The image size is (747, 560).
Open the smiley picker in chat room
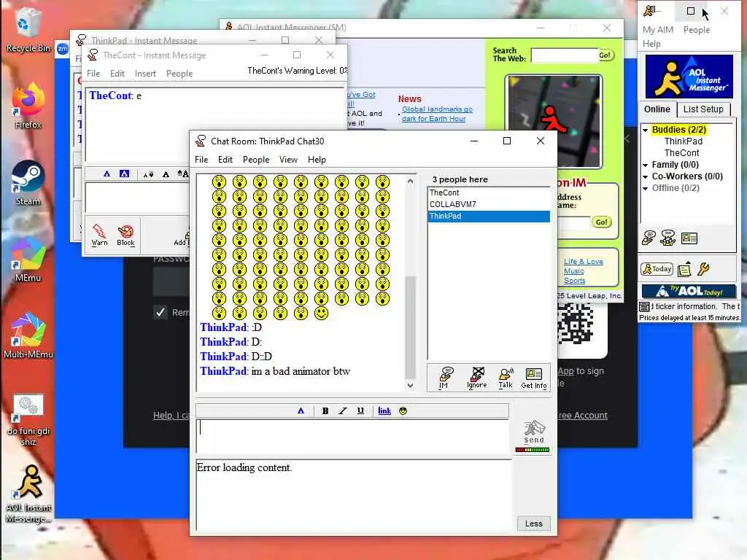[x=403, y=411]
